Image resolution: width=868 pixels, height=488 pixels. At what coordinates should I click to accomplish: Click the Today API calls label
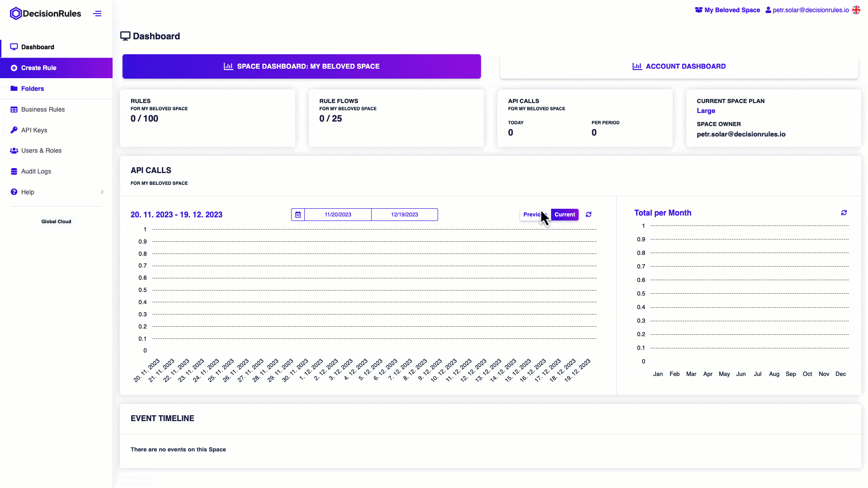515,122
